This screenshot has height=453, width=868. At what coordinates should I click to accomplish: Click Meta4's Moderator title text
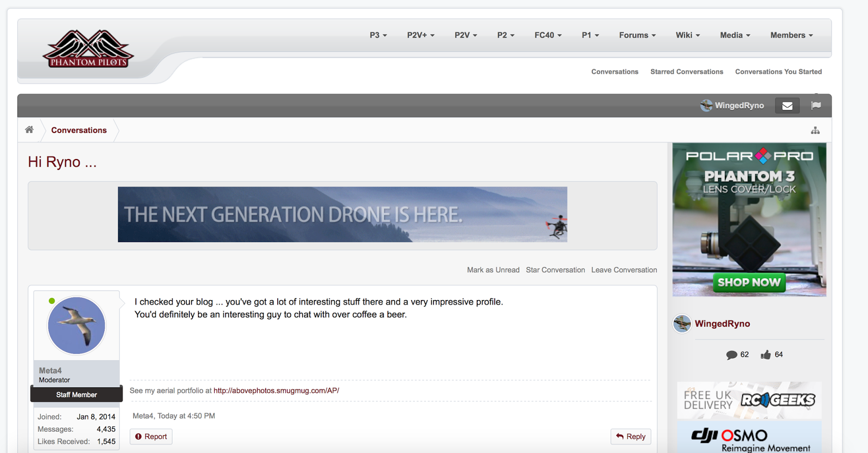point(54,380)
